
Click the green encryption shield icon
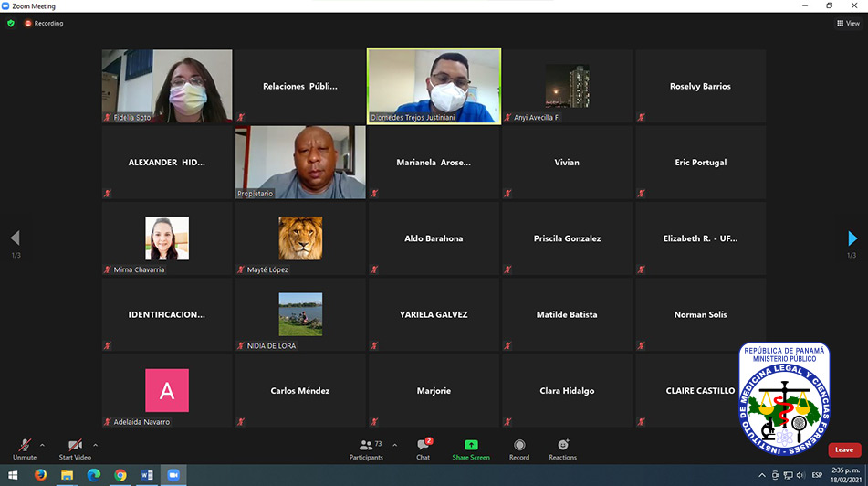(11, 23)
